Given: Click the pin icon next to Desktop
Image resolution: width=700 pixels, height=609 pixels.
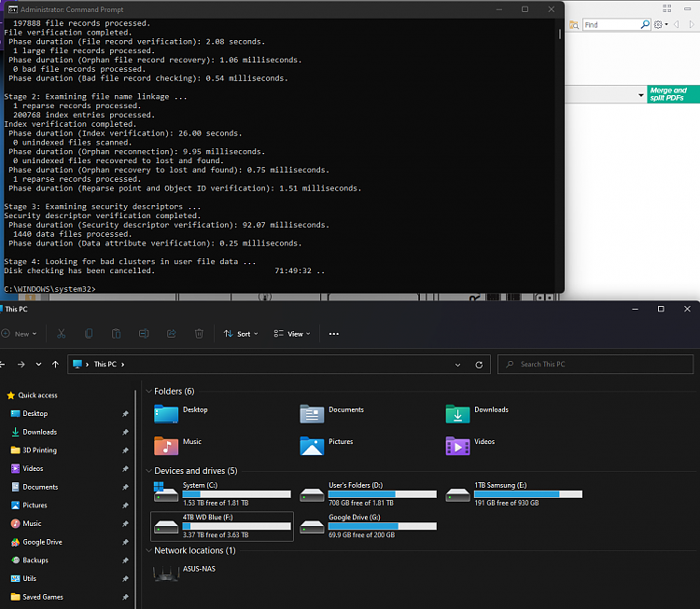Looking at the screenshot, I should point(125,414).
